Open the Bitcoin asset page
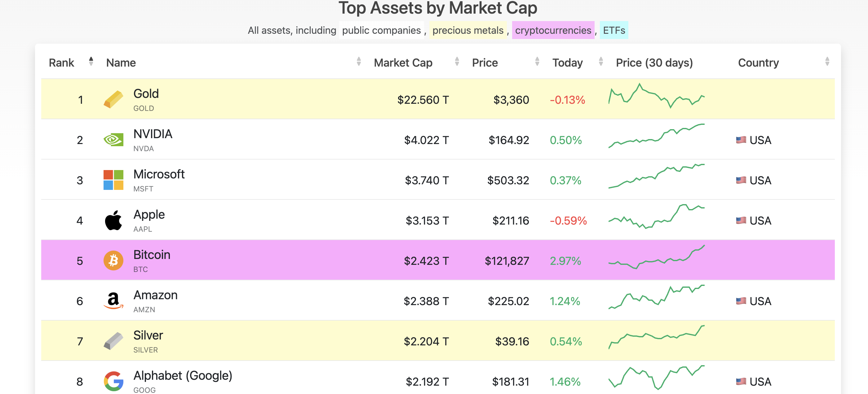This screenshot has height=394, width=868. coord(152,255)
